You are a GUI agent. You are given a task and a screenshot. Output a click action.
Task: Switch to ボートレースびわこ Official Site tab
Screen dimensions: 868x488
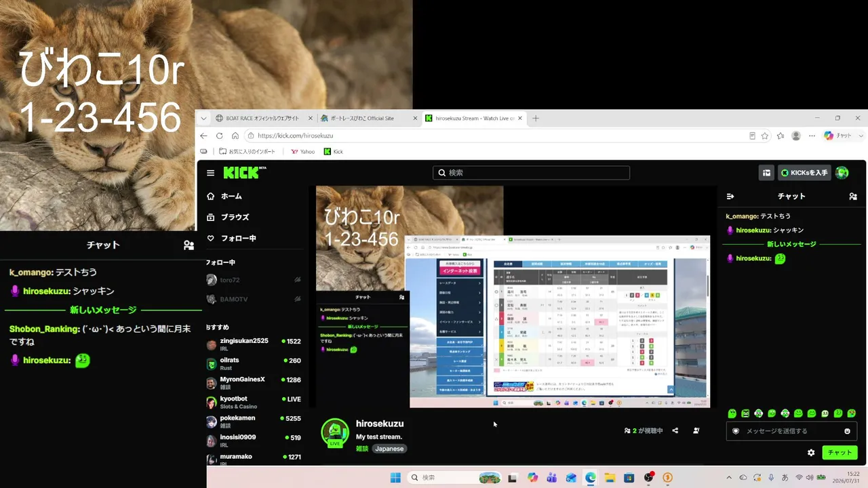(369, 118)
